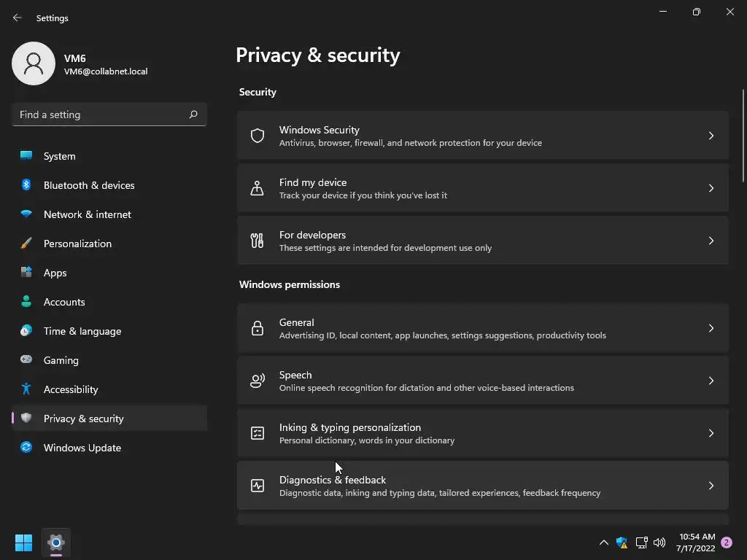Click the Accessibility figure icon
Viewport: 747px width, 560px height.
(26, 389)
